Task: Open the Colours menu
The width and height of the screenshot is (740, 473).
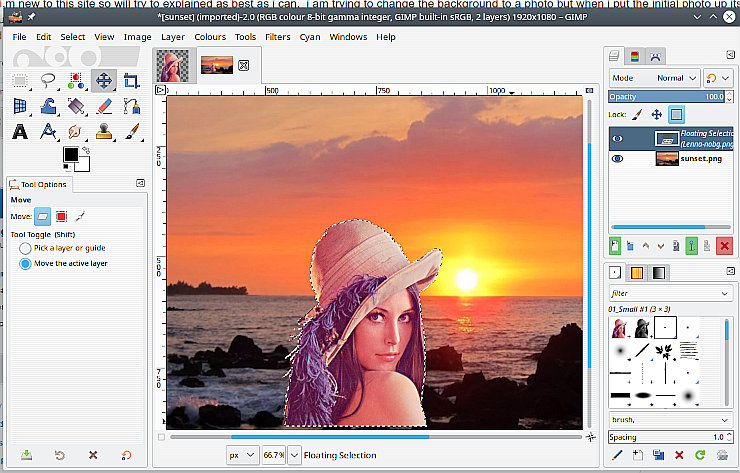Action: click(x=210, y=37)
